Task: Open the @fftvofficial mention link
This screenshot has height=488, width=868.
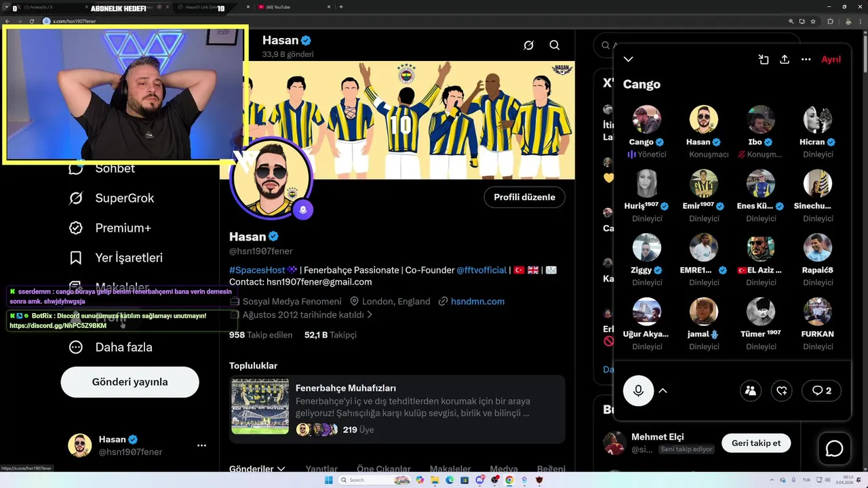Action: point(481,270)
